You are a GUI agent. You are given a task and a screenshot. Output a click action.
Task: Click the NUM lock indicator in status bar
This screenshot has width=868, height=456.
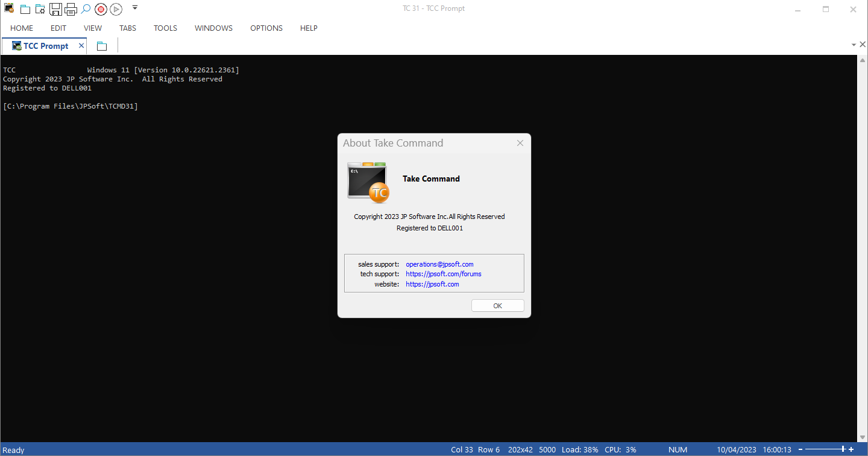coord(678,449)
